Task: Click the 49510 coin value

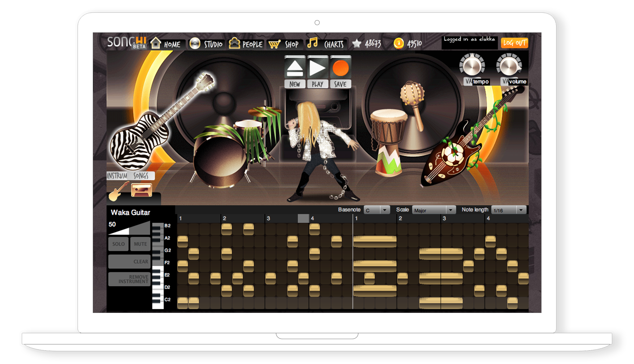Action: (x=414, y=44)
